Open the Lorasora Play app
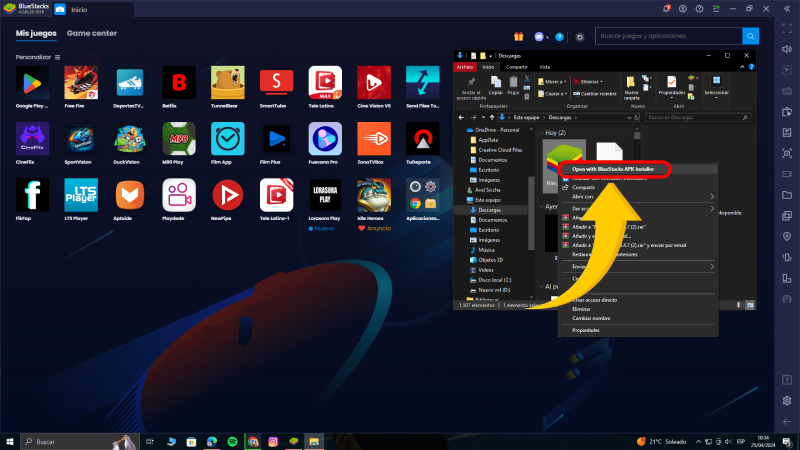Viewport: 800px width, 450px height. [325, 195]
